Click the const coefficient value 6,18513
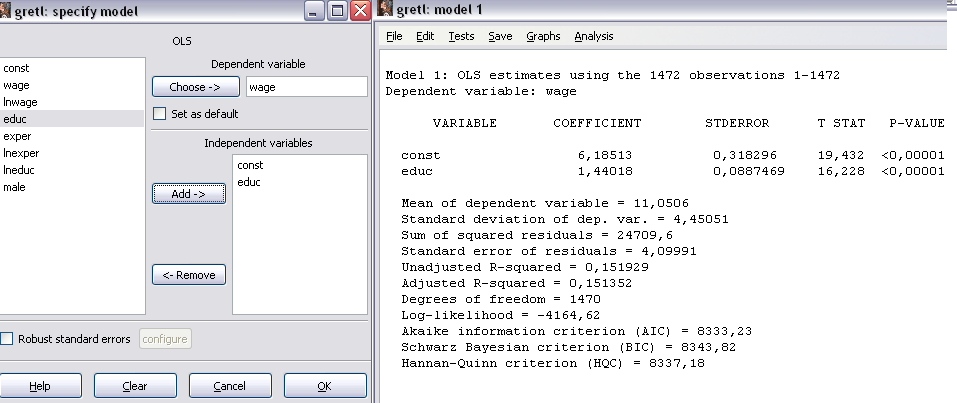The image size is (957, 403). pos(605,156)
